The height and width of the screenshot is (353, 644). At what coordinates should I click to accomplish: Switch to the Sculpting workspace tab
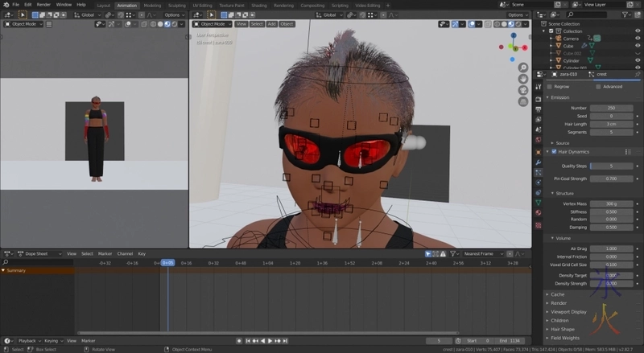(176, 5)
